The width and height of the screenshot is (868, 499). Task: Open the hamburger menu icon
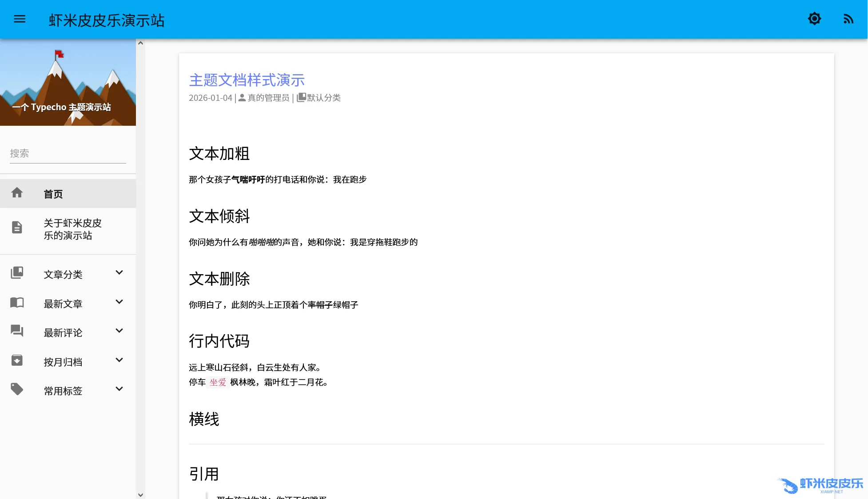pos(20,19)
